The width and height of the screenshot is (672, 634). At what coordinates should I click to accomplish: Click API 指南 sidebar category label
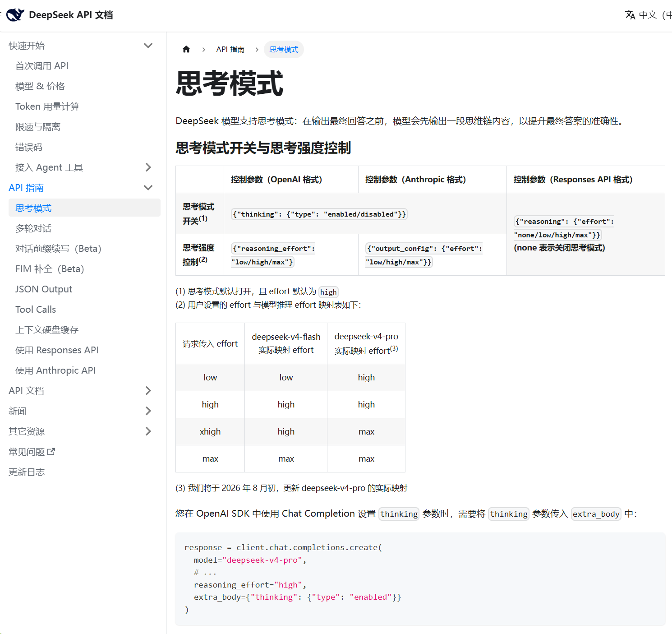pyautogui.click(x=26, y=188)
